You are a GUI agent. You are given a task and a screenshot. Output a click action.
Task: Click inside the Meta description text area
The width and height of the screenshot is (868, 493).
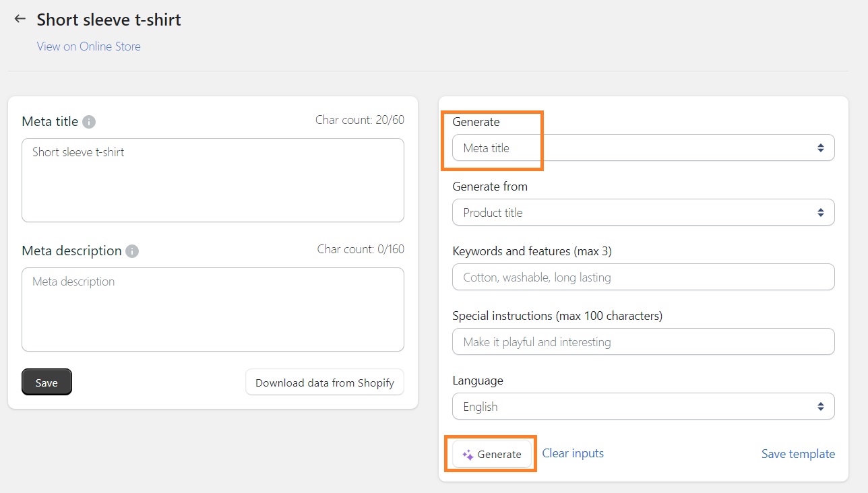pyautogui.click(x=212, y=310)
